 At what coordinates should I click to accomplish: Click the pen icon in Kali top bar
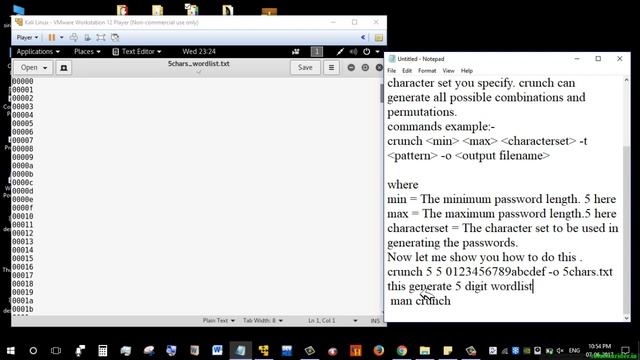pos(340,51)
